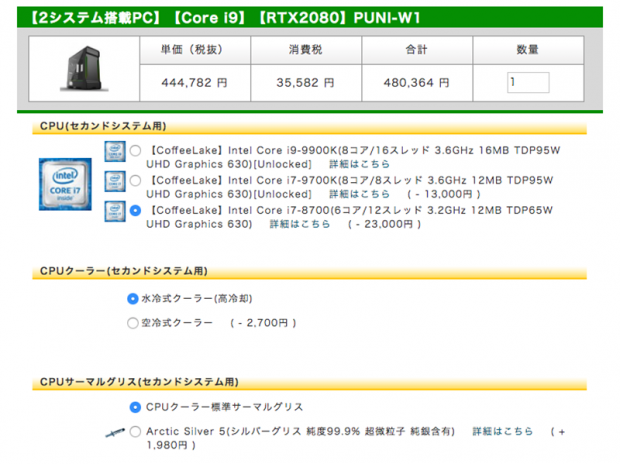The width and height of the screenshot is (620, 464).
Task: Click the PUNI-W1 PC case thumbnail
Action: point(84,69)
